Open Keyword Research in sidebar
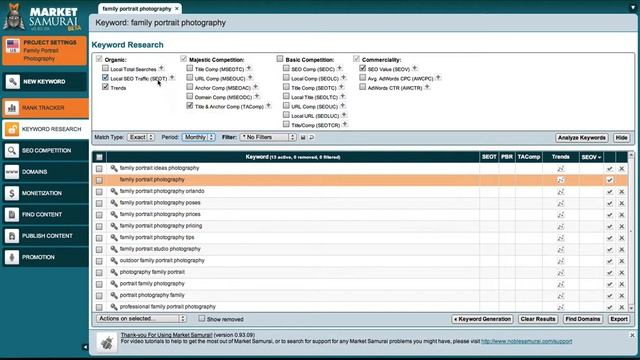The width and height of the screenshot is (640, 360). coord(45,129)
